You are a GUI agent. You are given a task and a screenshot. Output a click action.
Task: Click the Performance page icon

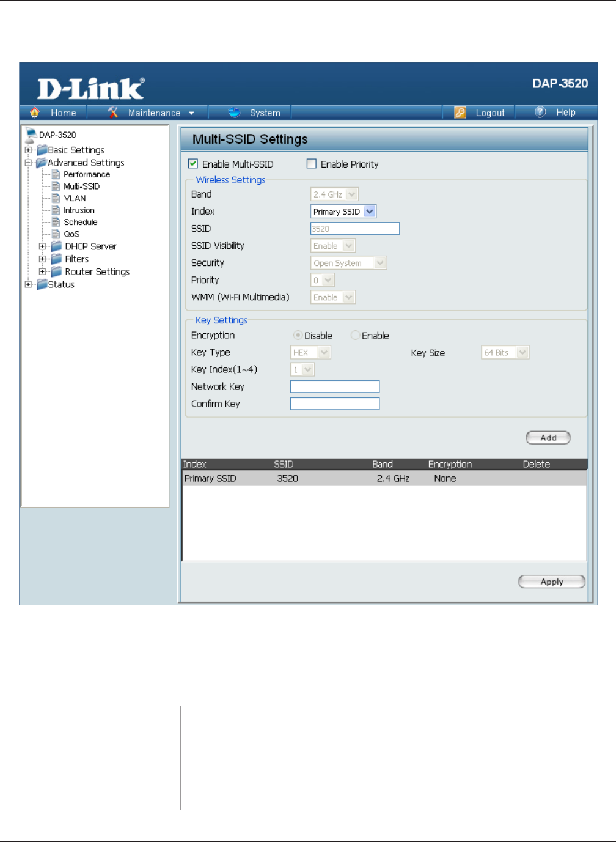point(56,174)
